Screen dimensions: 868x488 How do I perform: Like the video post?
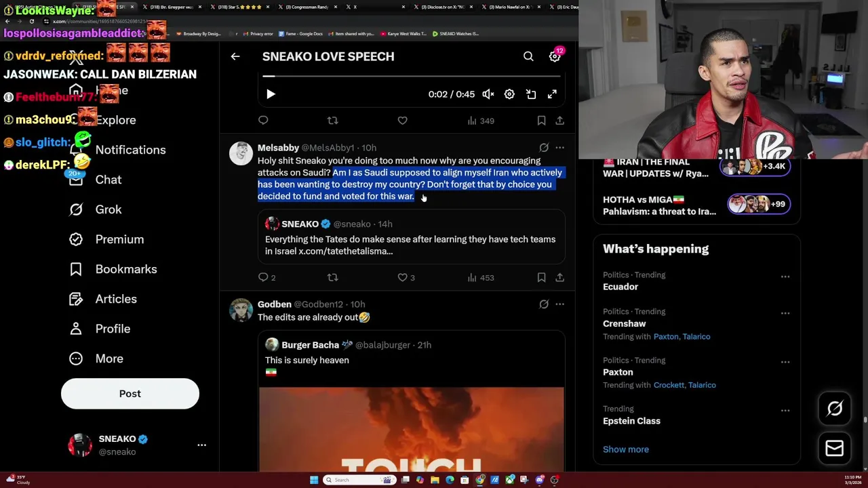(402, 120)
